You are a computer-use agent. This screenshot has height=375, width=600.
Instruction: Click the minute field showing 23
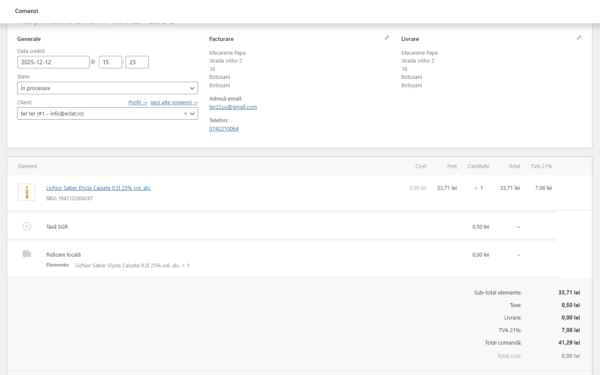click(x=137, y=62)
